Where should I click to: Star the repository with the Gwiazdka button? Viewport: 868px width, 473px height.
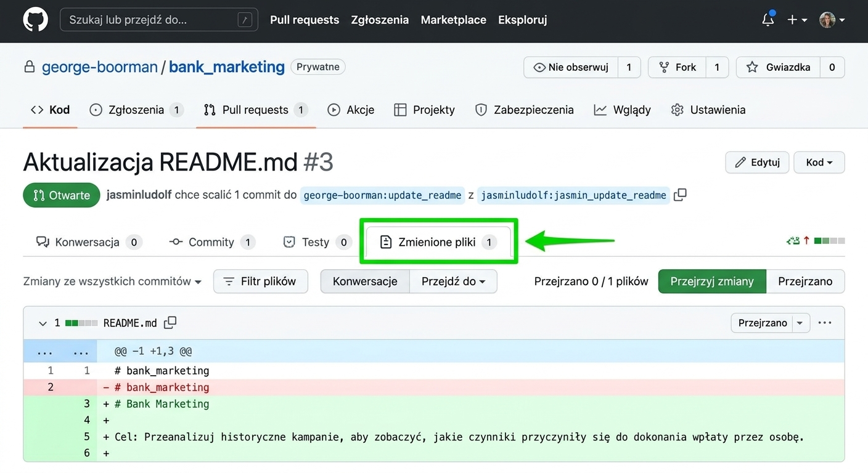click(778, 67)
